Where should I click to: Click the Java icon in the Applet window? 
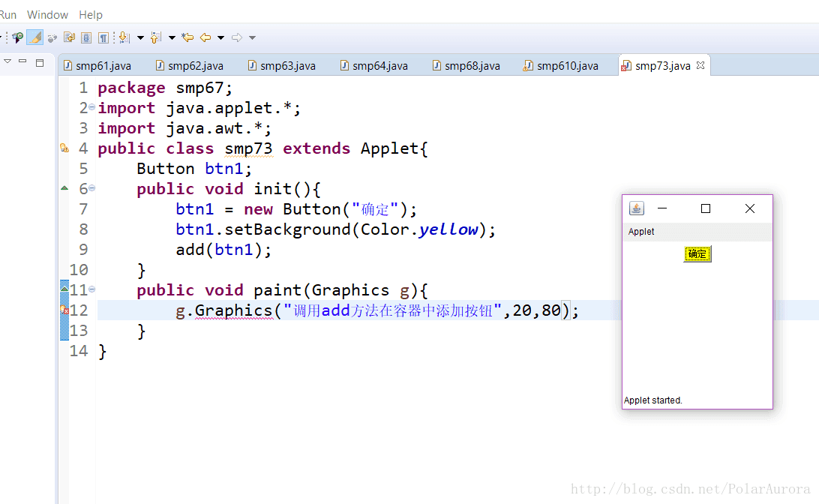click(x=636, y=208)
